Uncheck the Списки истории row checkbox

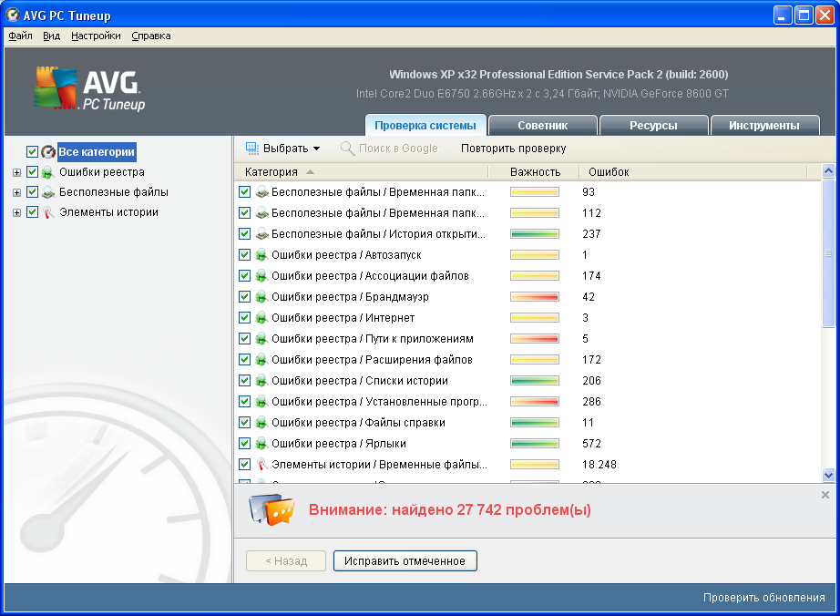245,381
